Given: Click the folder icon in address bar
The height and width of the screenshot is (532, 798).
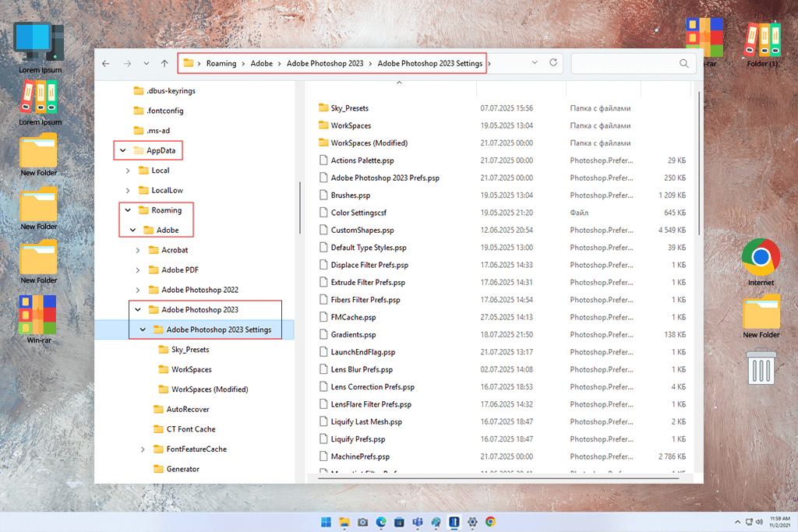Looking at the screenshot, I should coord(189,63).
